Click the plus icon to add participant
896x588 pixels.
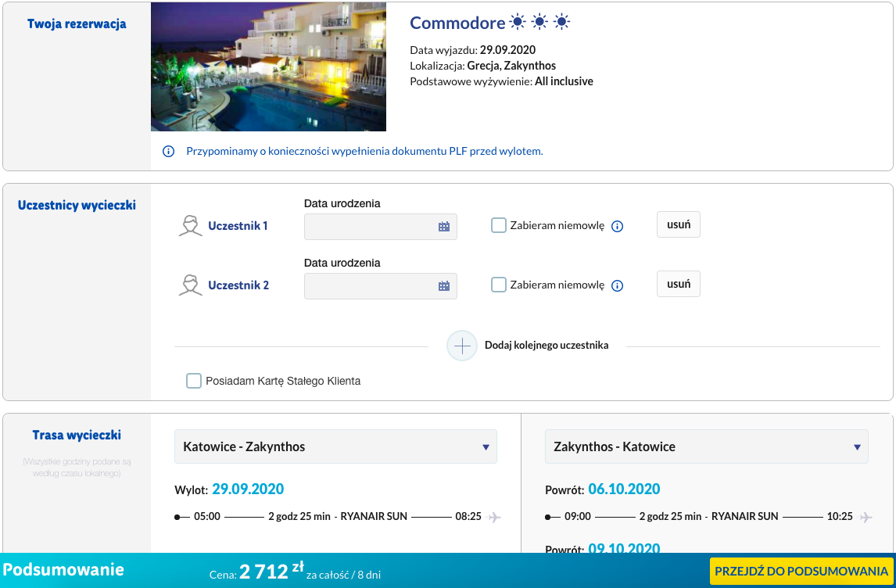click(462, 346)
